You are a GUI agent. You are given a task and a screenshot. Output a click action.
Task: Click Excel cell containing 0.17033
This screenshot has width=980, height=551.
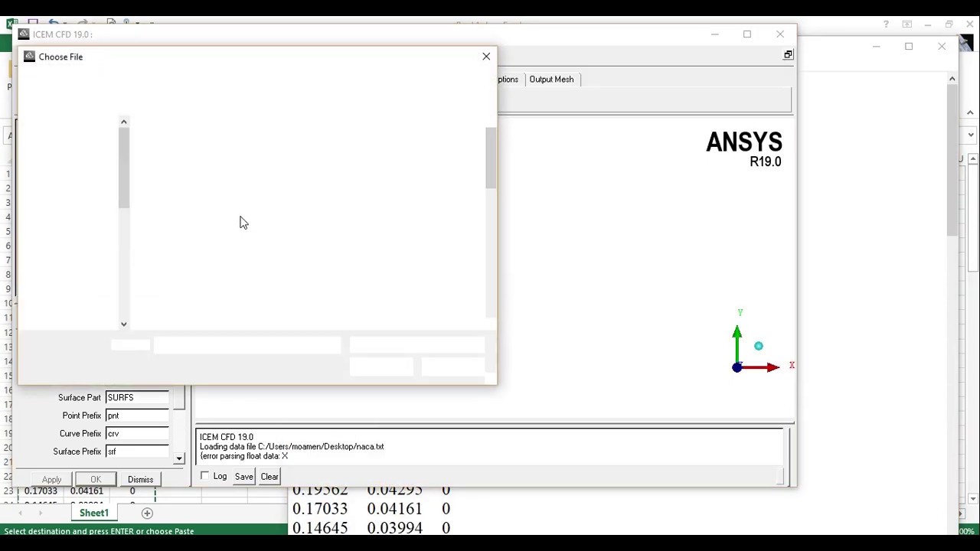41,491
